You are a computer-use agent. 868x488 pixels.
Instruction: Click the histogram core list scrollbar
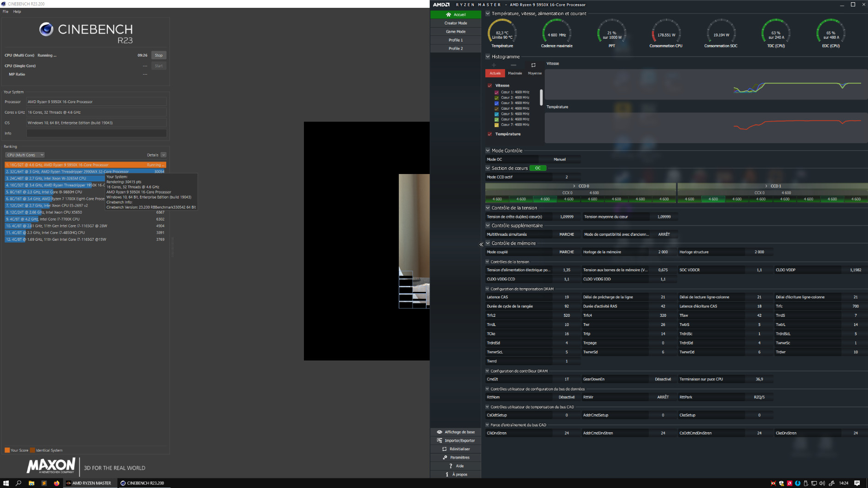[541, 97]
